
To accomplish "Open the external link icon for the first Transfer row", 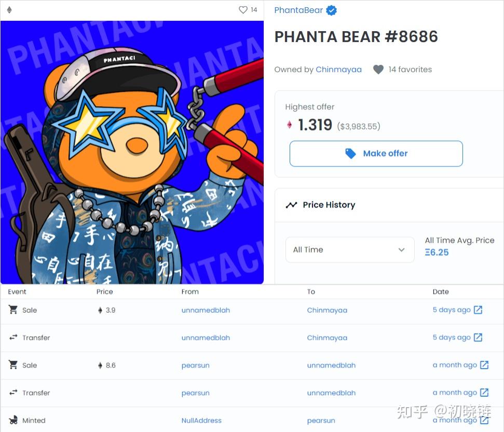I will [x=478, y=338].
